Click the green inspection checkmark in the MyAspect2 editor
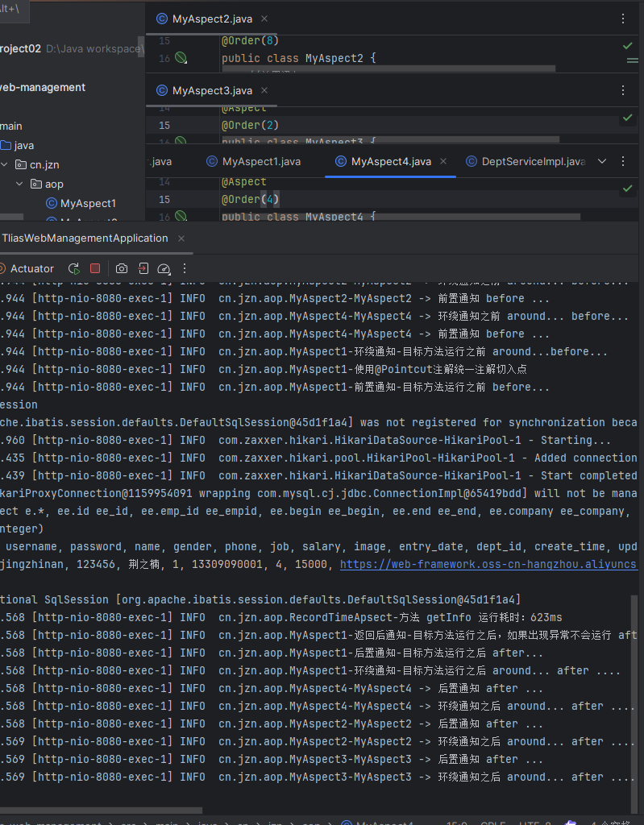 (628, 46)
